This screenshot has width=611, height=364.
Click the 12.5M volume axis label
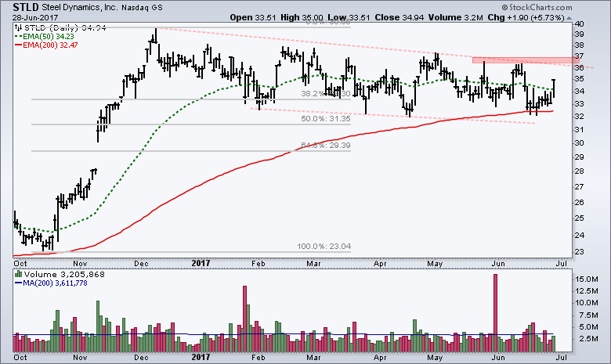click(587, 291)
